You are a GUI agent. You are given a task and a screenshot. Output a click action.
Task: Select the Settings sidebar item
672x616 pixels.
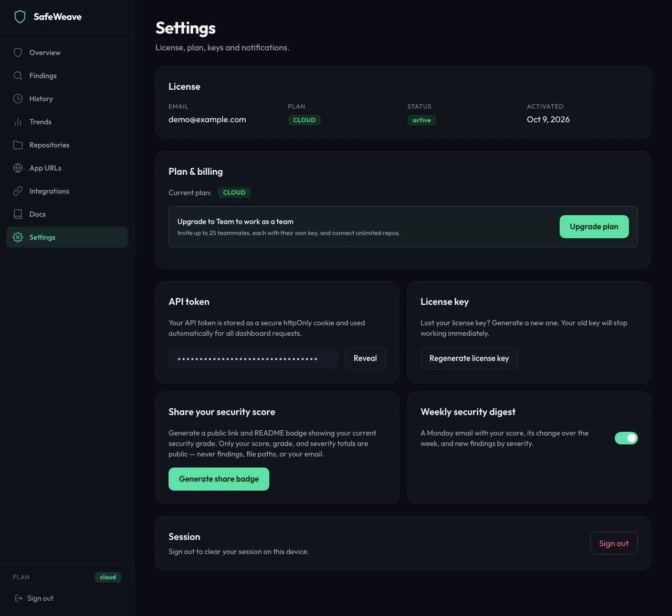(67, 237)
